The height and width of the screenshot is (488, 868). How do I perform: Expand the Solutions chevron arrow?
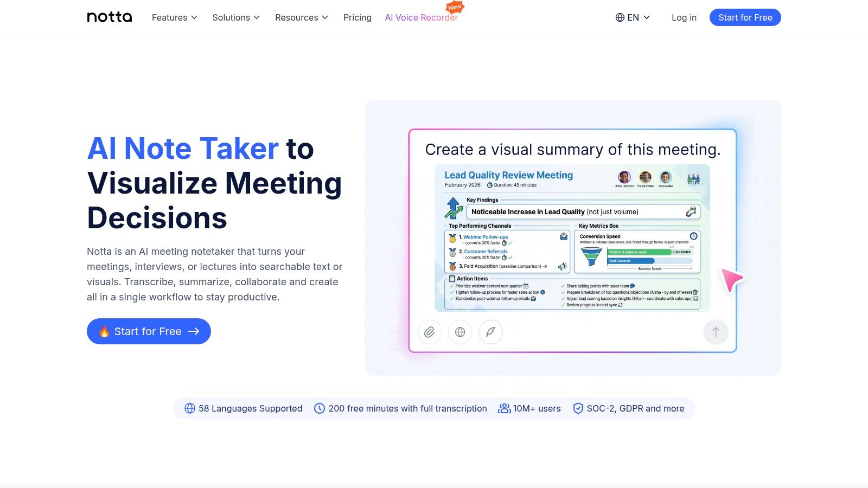click(257, 17)
